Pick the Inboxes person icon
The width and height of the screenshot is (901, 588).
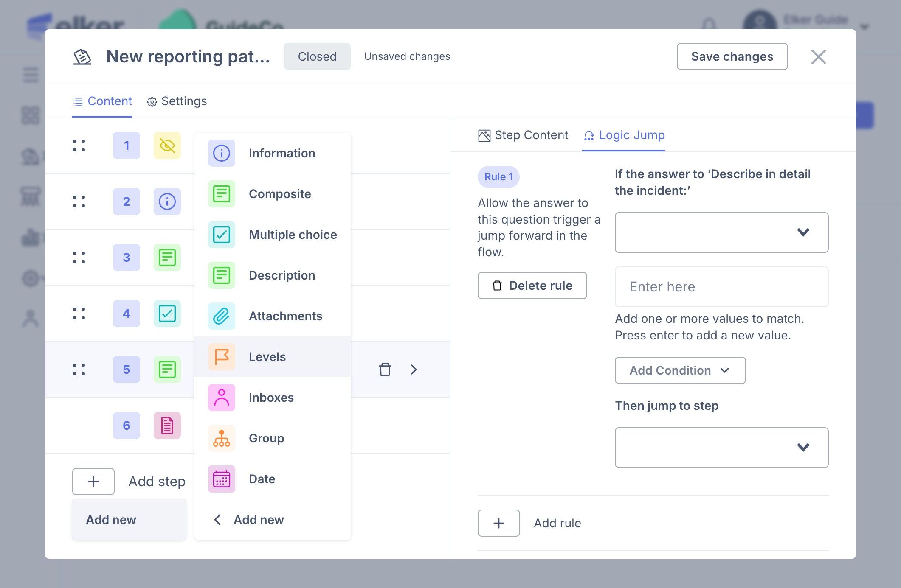(221, 398)
